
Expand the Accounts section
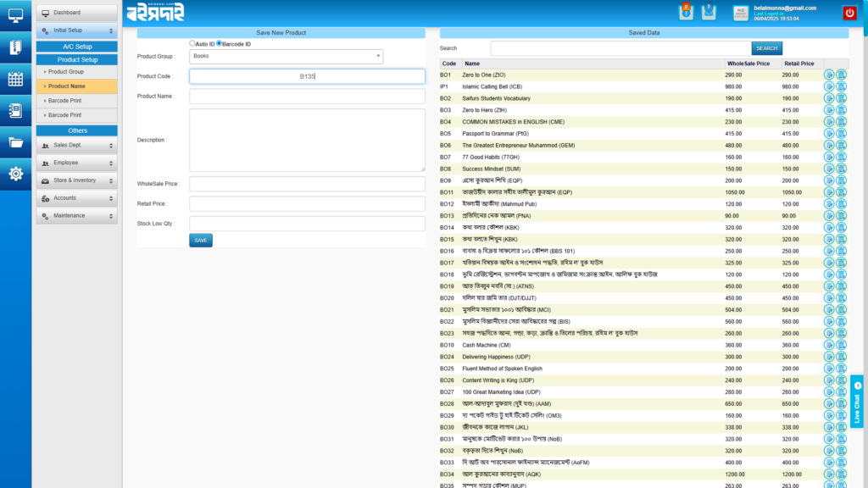pyautogui.click(x=76, y=198)
